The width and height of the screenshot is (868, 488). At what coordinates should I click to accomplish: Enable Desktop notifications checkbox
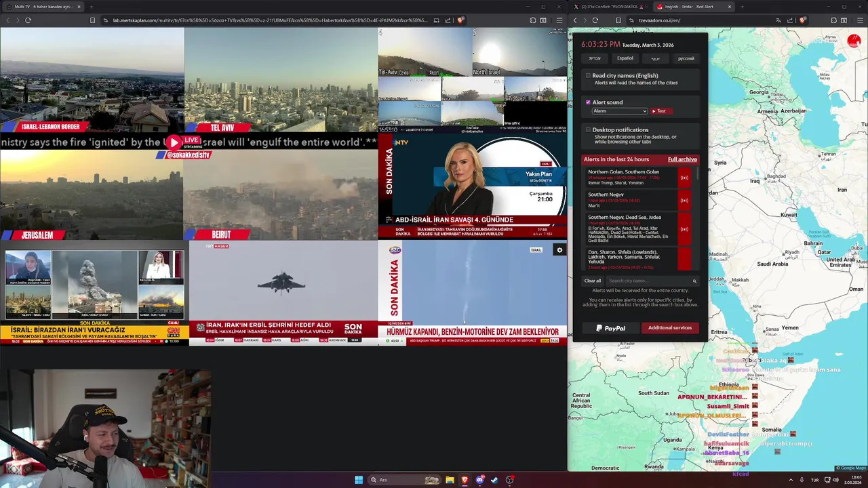588,129
